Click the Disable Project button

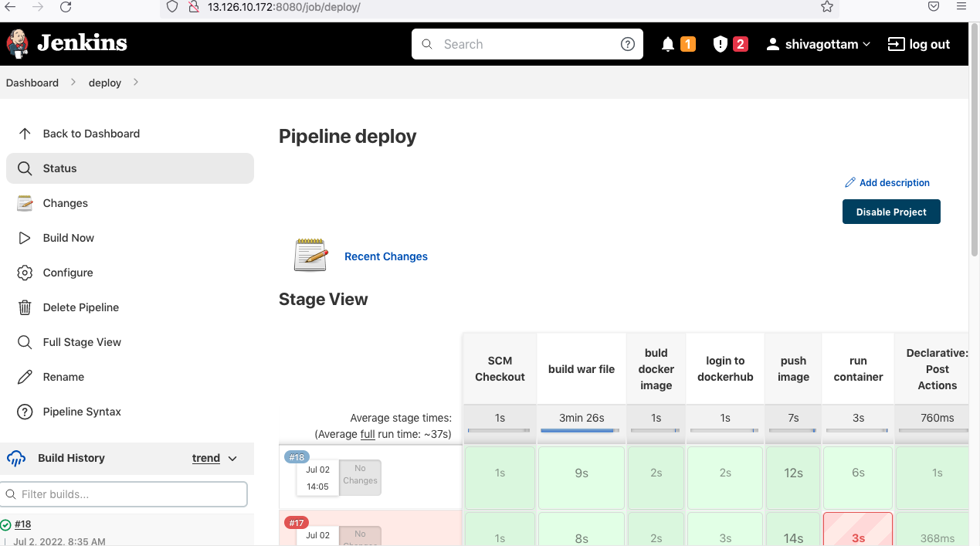[x=891, y=212]
